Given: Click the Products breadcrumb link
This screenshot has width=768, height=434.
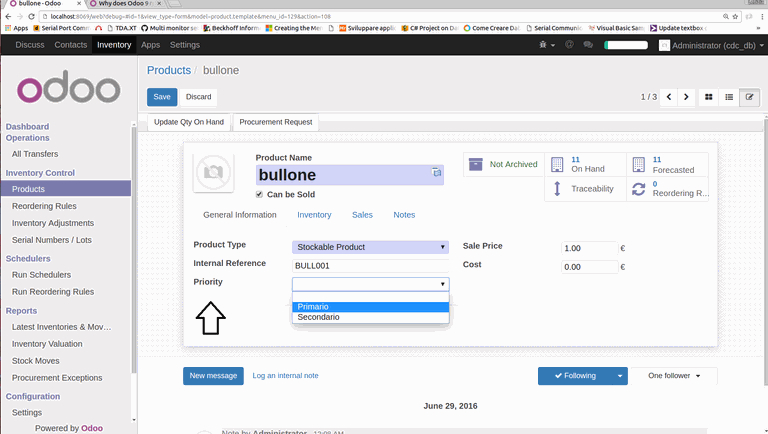Looking at the screenshot, I should click(x=169, y=70).
